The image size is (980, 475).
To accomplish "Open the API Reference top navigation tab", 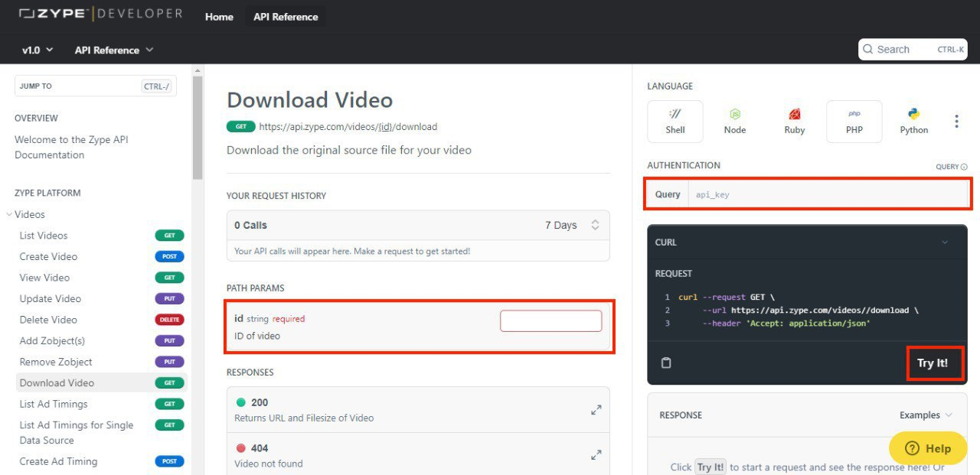I will click(286, 17).
